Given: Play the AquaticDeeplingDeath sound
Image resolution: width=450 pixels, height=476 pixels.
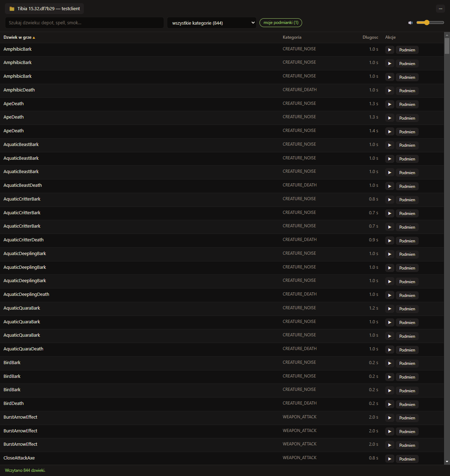Looking at the screenshot, I should [389, 296].
